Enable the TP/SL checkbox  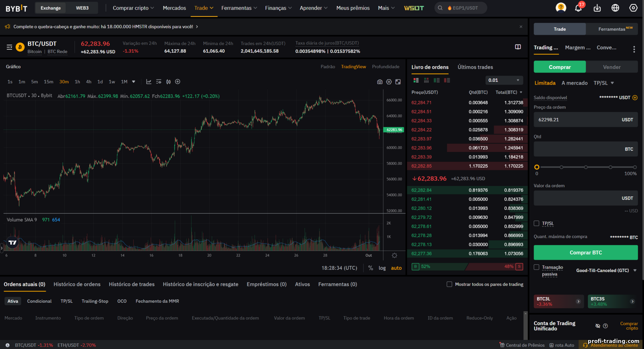[x=536, y=223]
